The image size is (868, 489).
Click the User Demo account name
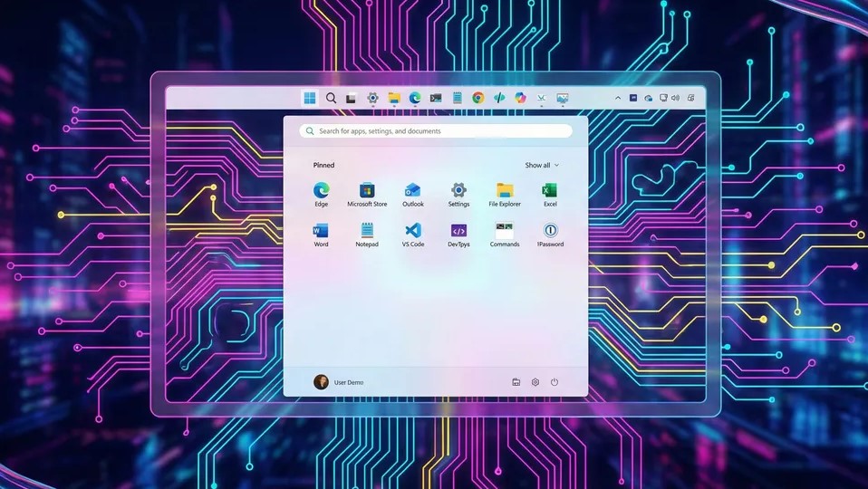pyautogui.click(x=349, y=382)
